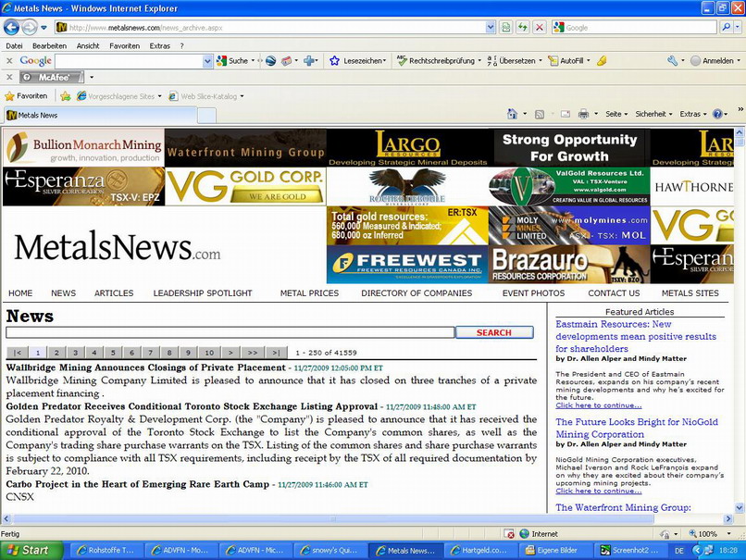Viewport: 746px width, 560px height.
Task: Click the vertical scrollbar down arrow
Action: coord(739,507)
